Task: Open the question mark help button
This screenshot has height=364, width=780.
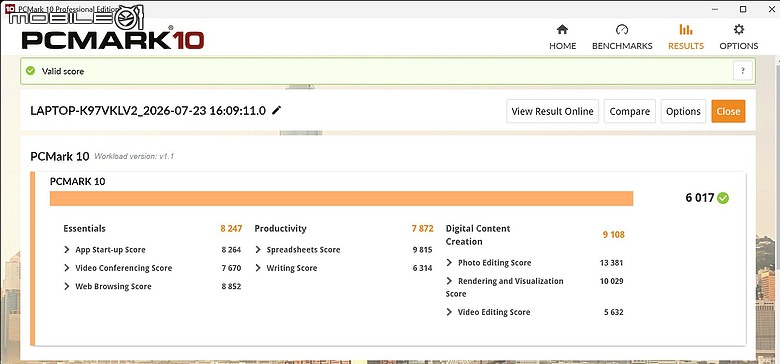Action: click(x=742, y=71)
